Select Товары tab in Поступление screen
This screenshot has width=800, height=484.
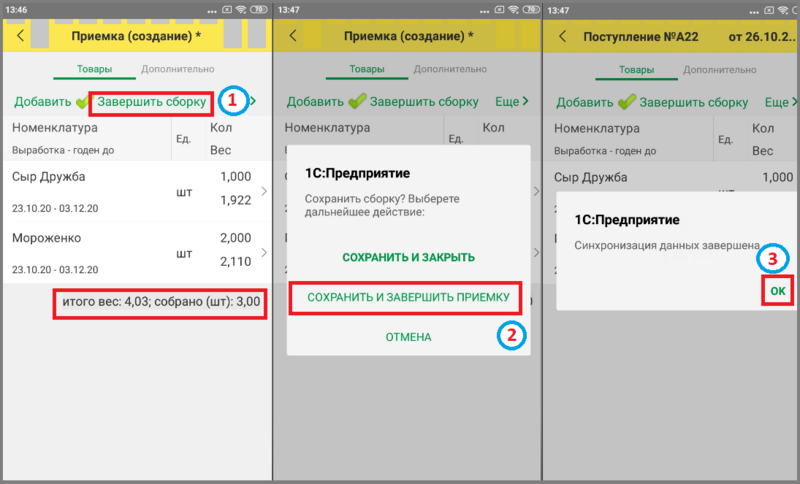pyautogui.click(x=636, y=70)
